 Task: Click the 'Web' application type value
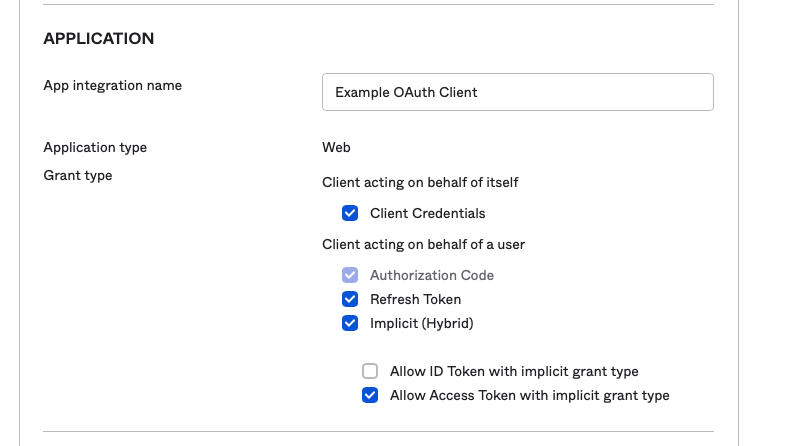(336, 148)
